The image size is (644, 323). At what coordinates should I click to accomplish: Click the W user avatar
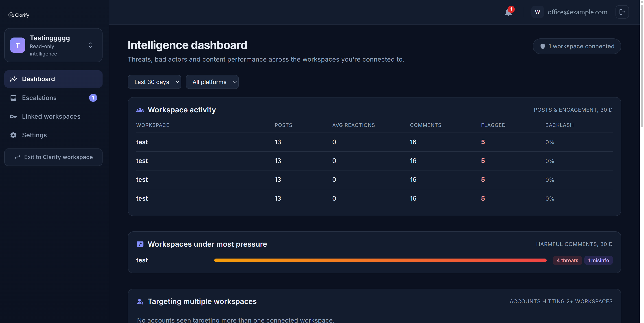537,12
